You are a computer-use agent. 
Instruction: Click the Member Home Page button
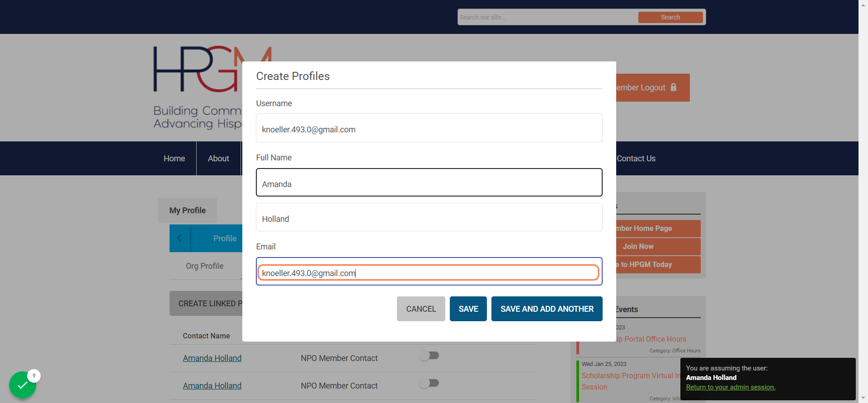658,229
